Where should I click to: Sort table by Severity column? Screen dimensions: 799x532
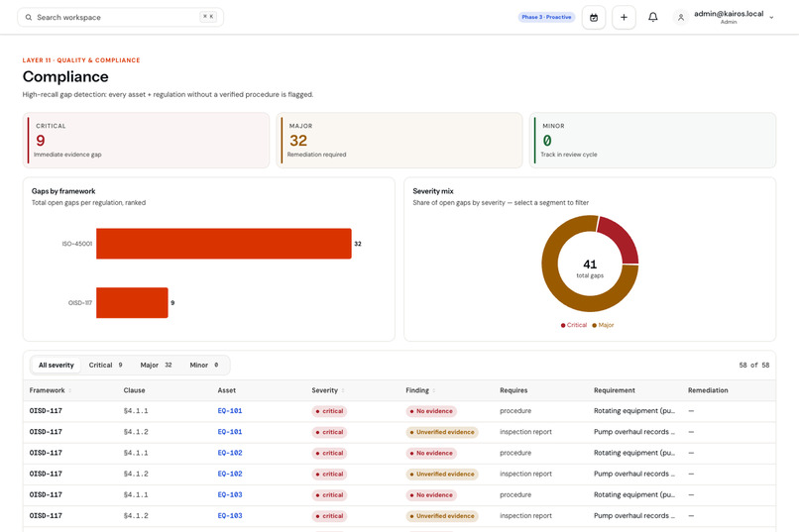click(x=328, y=390)
